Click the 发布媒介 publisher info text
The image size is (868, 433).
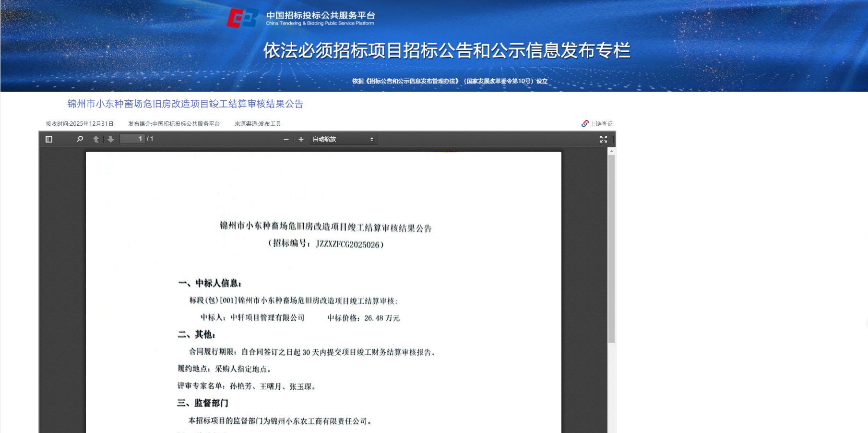pos(174,124)
